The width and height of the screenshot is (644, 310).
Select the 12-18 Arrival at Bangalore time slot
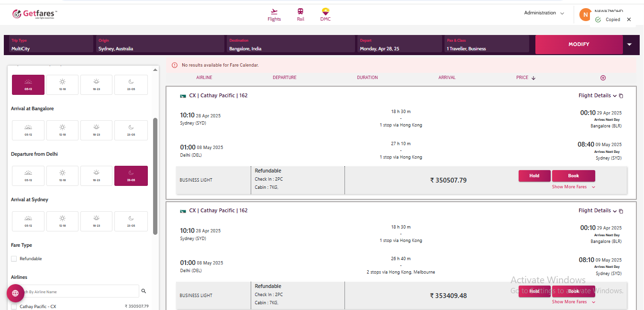click(62, 130)
